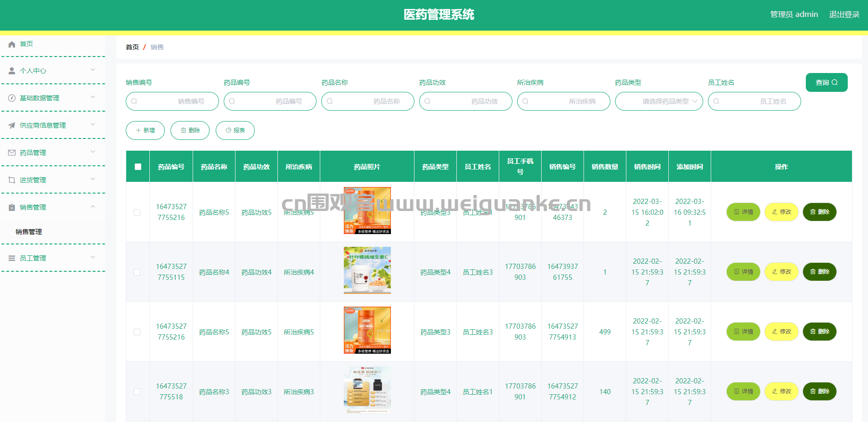The height and width of the screenshot is (422, 868).
Task: Expand the 药品管理 menu chevron
Action: tap(93, 152)
